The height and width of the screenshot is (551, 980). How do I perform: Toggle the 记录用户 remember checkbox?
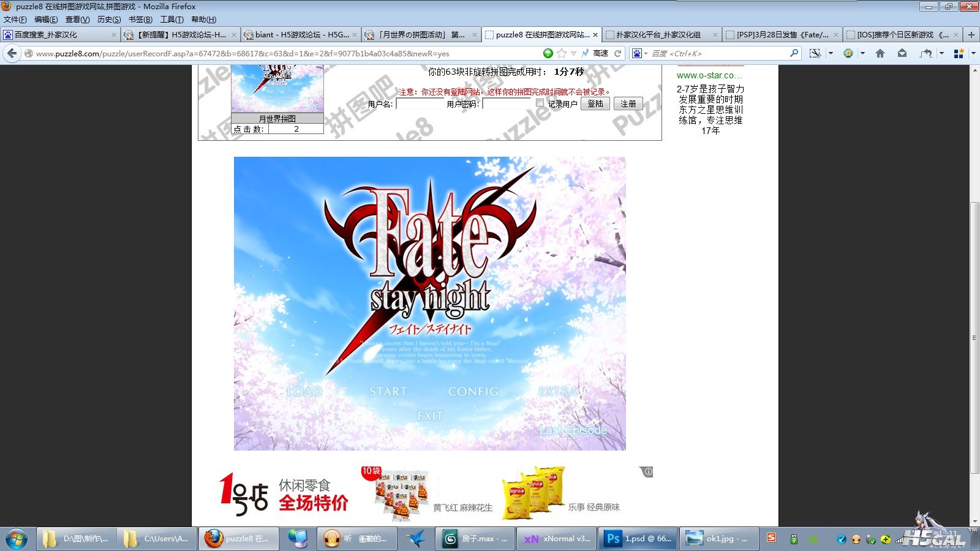click(540, 103)
